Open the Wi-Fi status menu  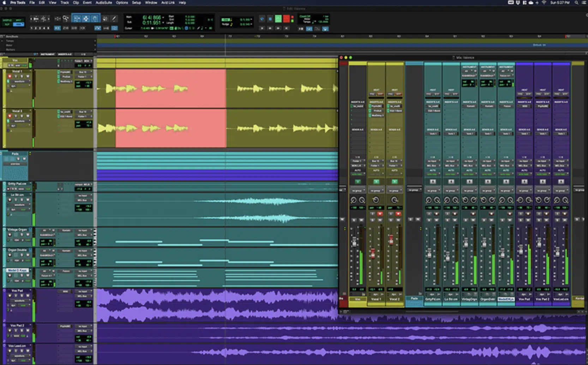coord(544,2)
